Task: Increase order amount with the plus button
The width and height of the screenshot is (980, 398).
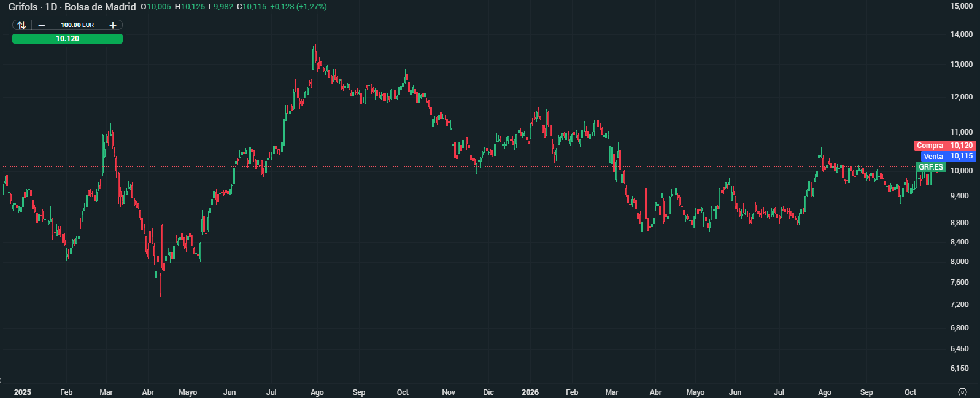Action: [x=113, y=25]
